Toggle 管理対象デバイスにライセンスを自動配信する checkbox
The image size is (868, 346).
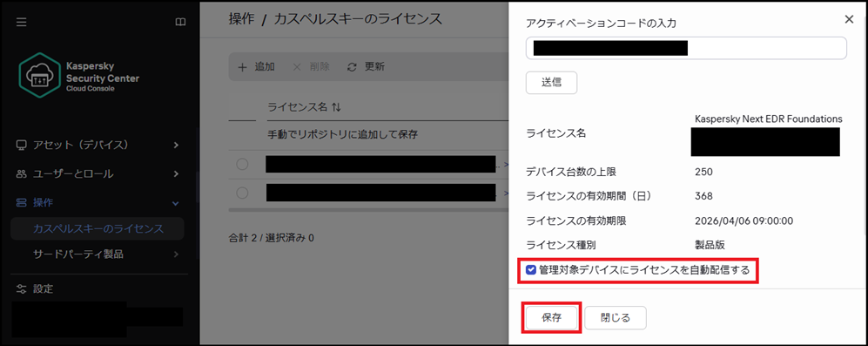point(531,270)
